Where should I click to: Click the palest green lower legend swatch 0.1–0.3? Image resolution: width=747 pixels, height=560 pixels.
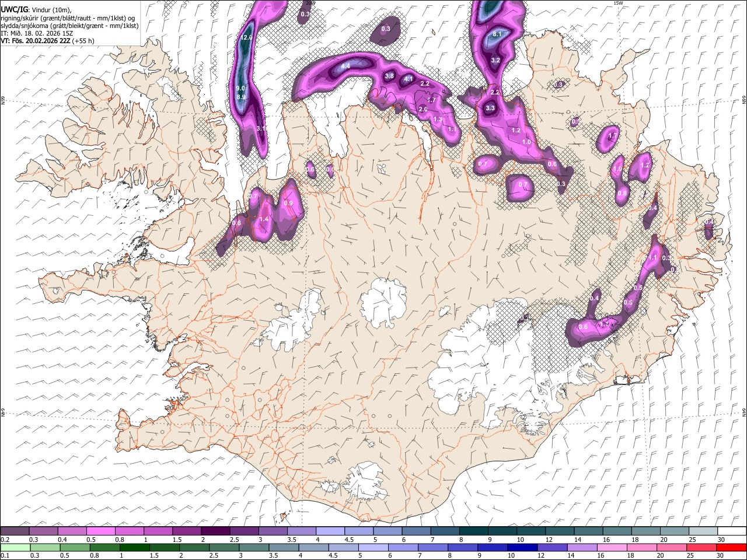pos(15,547)
